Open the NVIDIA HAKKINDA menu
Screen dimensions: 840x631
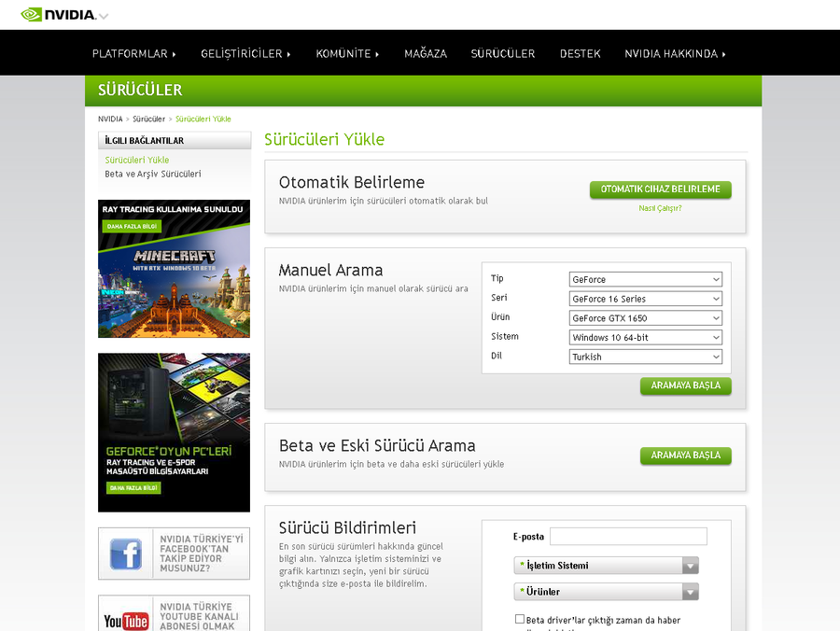pyautogui.click(x=675, y=53)
